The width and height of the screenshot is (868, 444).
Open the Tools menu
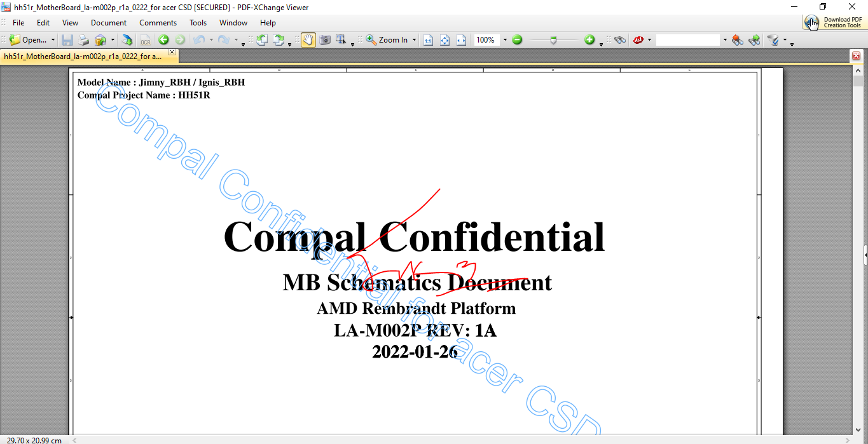(198, 22)
